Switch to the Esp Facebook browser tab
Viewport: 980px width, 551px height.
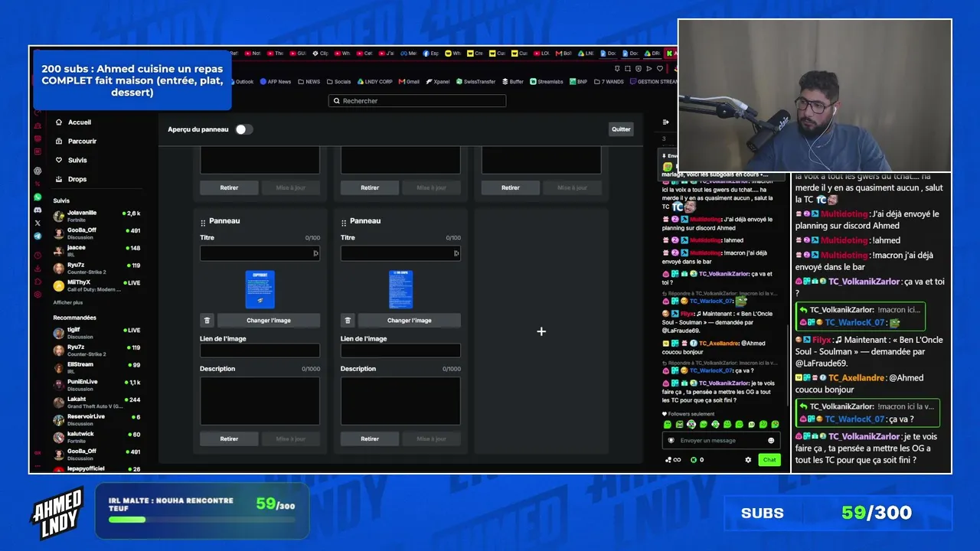click(x=432, y=54)
